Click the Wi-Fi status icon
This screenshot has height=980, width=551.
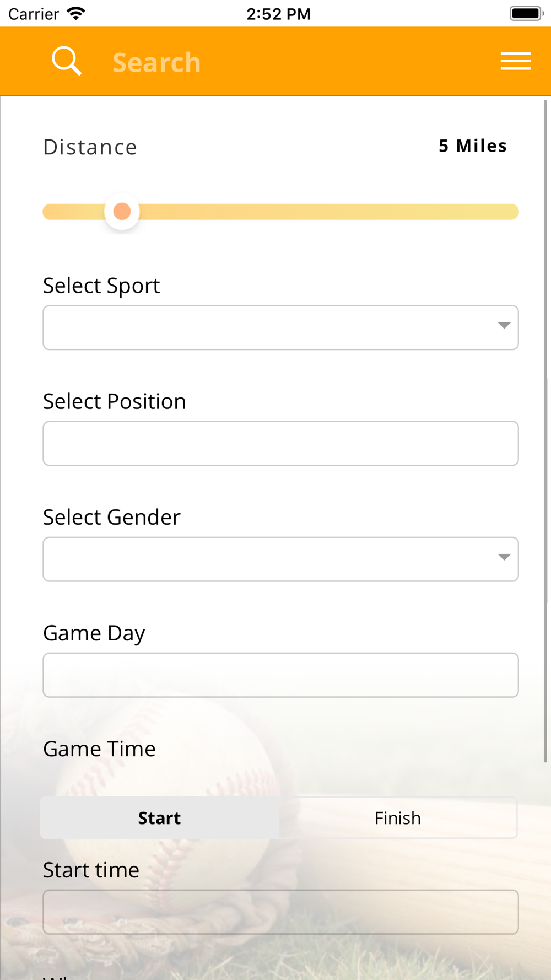click(75, 13)
